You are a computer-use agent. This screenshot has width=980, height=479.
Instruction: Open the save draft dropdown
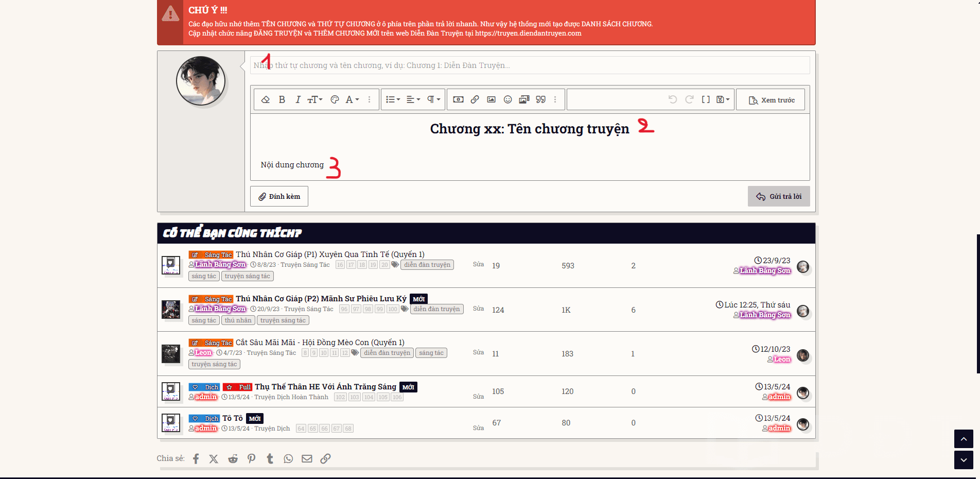click(723, 99)
